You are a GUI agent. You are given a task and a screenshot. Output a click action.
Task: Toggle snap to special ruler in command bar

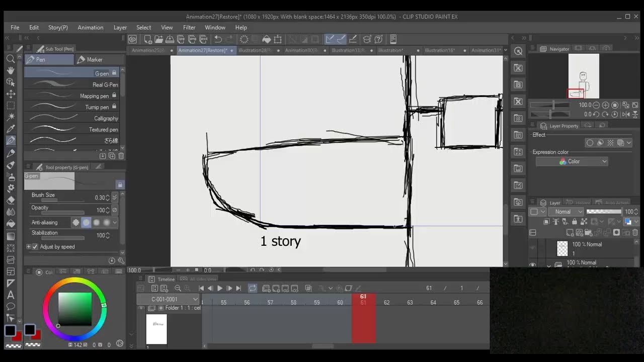pos(341,39)
